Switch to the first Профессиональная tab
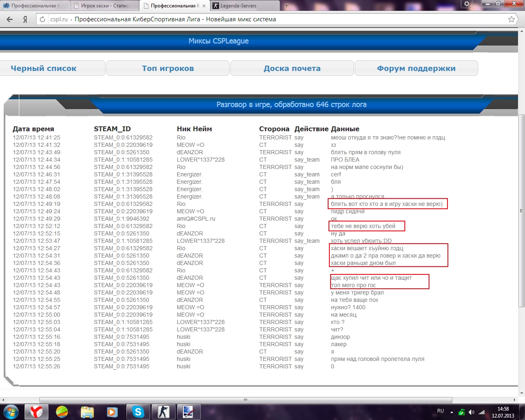 tap(35, 6)
